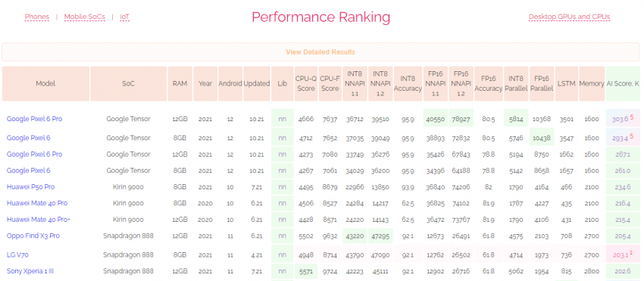Click the Model column header

[45, 84]
